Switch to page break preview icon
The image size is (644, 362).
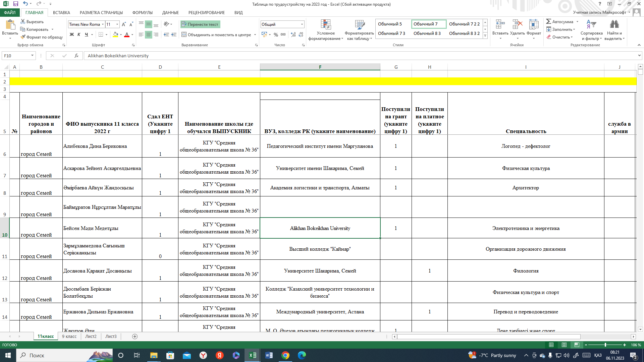tap(577, 345)
